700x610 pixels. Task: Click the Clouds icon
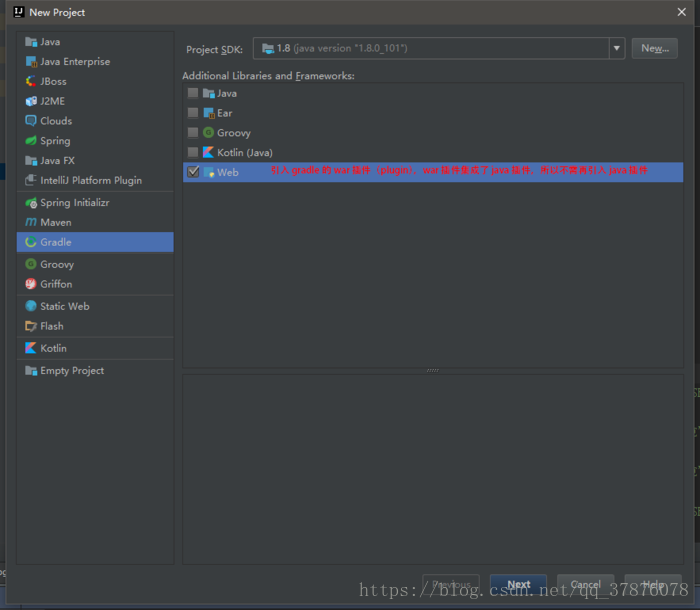pyautogui.click(x=31, y=121)
